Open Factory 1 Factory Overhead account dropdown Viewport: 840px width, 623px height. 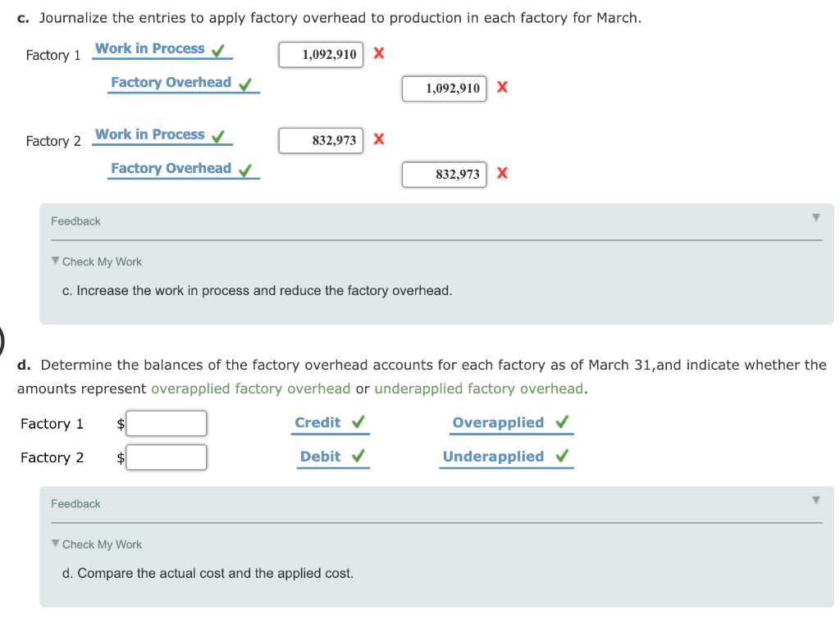(171, 83)
